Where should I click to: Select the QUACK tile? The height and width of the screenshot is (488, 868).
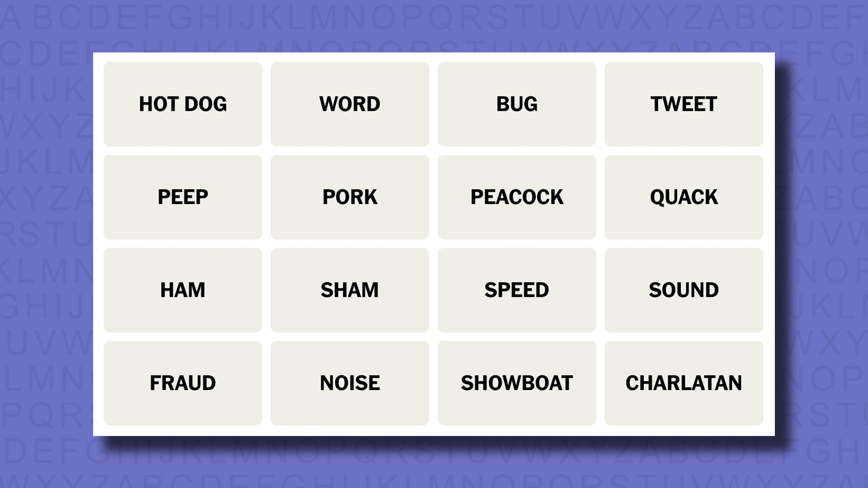(x=684, y=197)
